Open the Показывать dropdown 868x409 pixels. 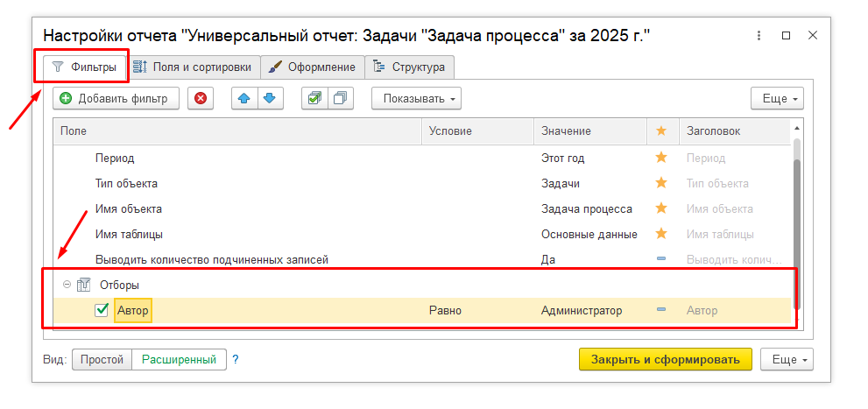tap(416, 98)
